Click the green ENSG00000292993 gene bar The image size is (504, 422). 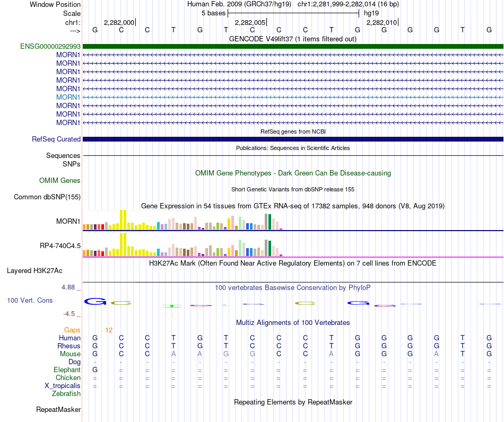tap(293, 46)
